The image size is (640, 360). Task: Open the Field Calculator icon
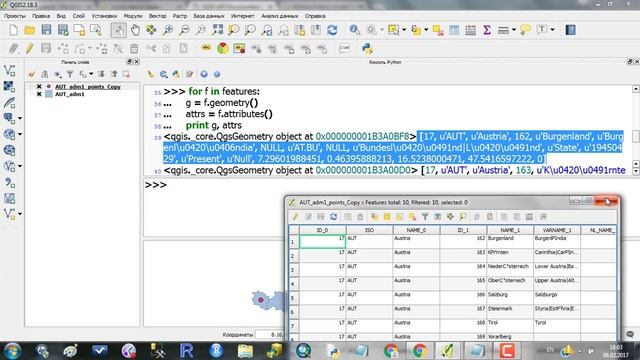[x=470, y=30]
